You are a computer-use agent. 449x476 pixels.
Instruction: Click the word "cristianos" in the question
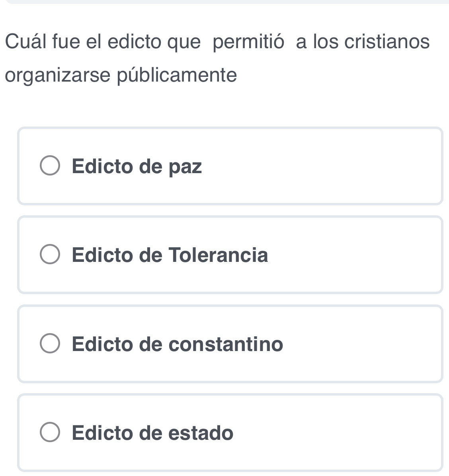(x=387, y=42)
